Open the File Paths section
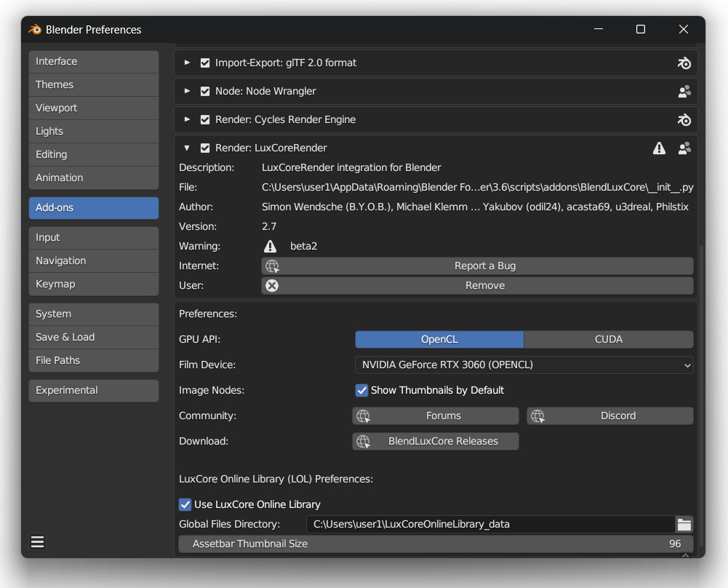This screenshot has width=728, height=588. (94, 360)
